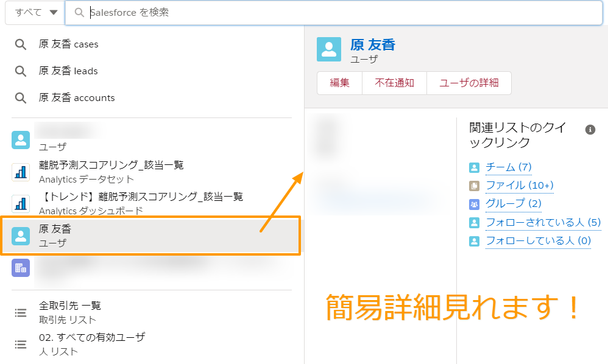
Task: Open the フォローされている人 (5) quick link
Action: (543, 223)
